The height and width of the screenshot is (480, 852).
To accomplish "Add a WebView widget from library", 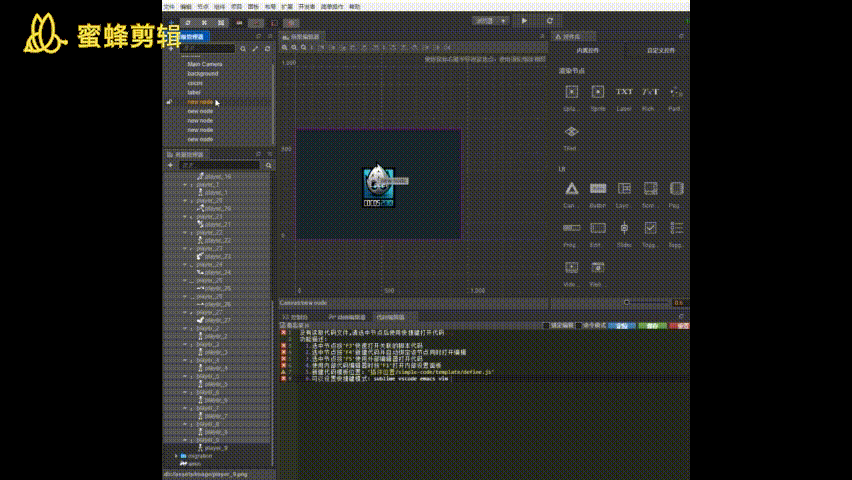I will click(x=598, y=267).
